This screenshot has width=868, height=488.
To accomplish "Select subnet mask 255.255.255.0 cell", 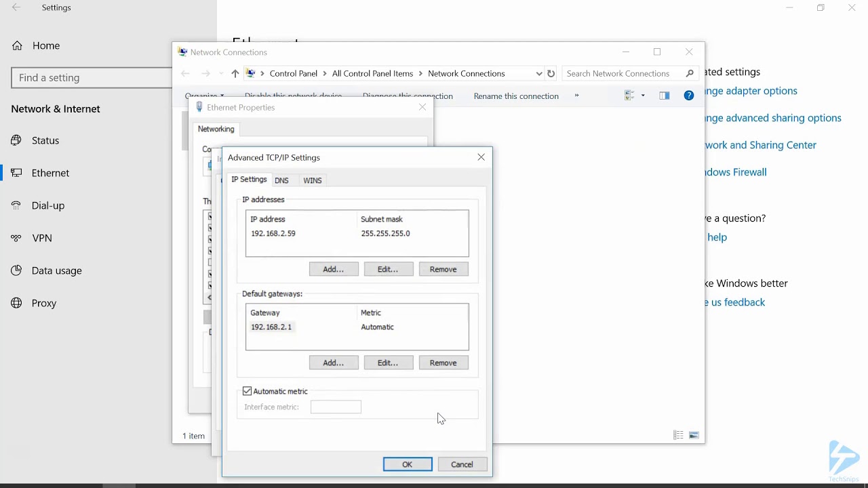I will (385, 233).
